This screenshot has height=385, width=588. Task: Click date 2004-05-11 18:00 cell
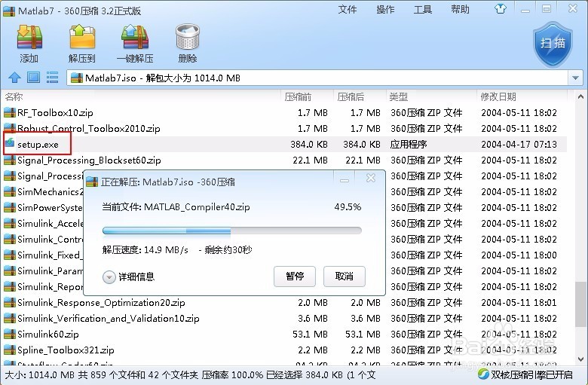coord(519,255)
